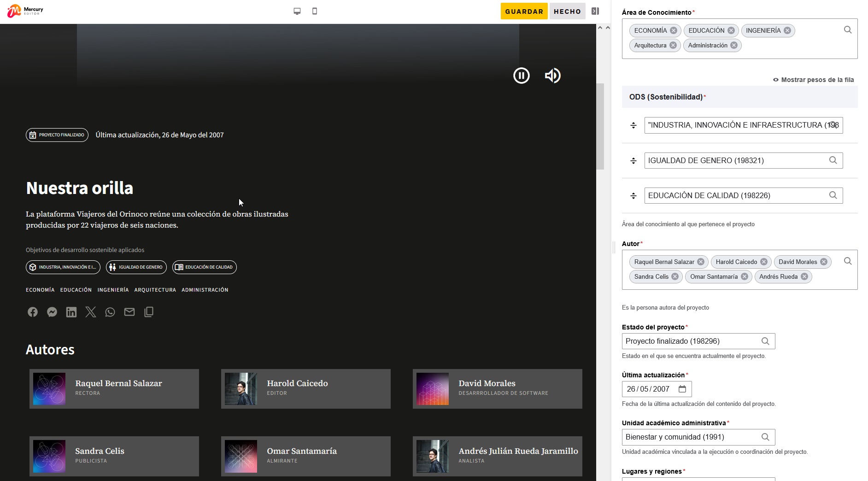Open search in Estado del proyecto field

(765, 341)
